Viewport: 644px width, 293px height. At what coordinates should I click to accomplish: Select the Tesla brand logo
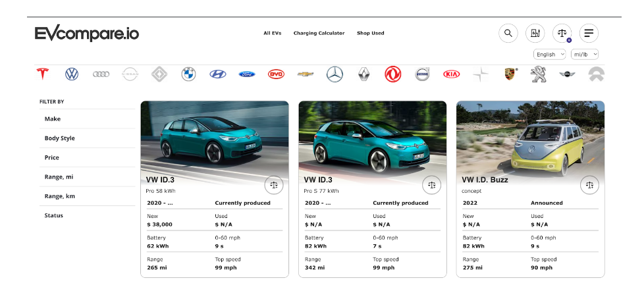43,74
